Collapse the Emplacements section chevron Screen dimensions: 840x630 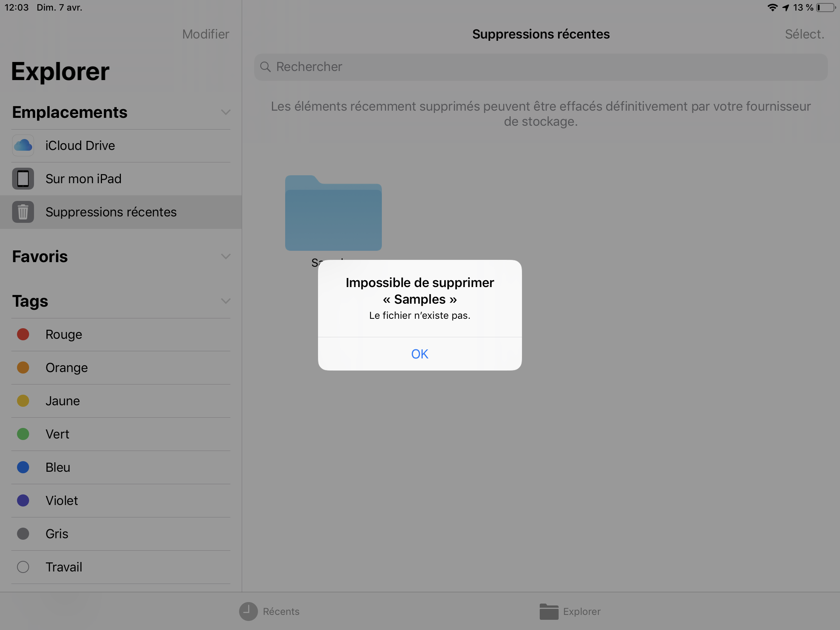click(x=225, y=113)
